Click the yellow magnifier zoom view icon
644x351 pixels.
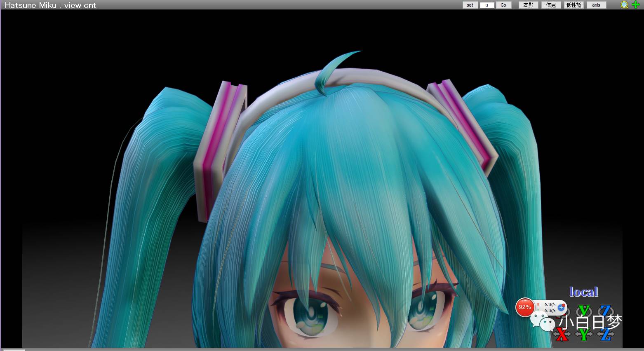click(x=625, y=5)
